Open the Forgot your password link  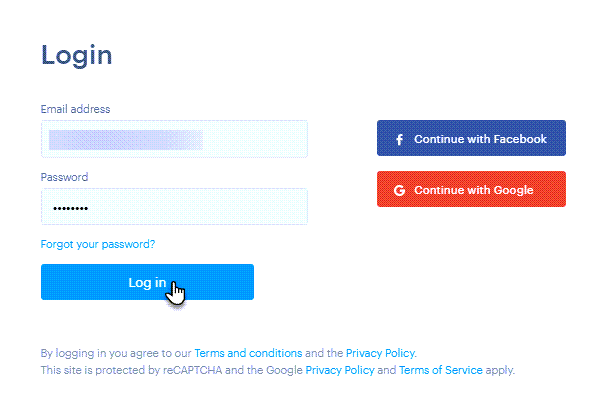point(98,244)
